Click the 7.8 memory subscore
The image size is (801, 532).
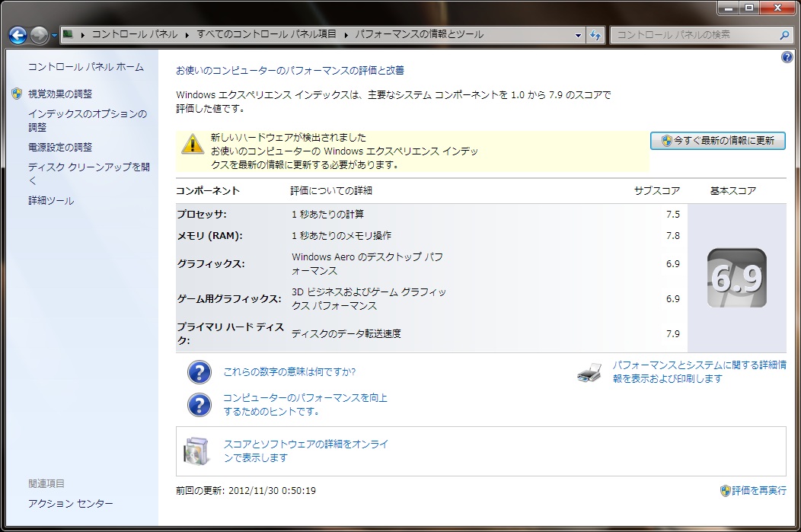tap(673, 236)
